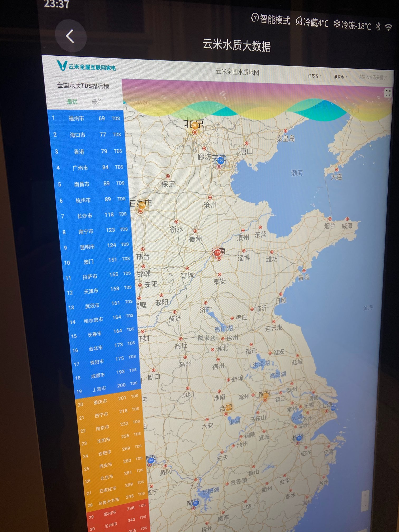Image resolution: width=399 pixels, height=532 pixels.
Task: Select rank 2 海口市 77 TDS row
Action: 88,135
